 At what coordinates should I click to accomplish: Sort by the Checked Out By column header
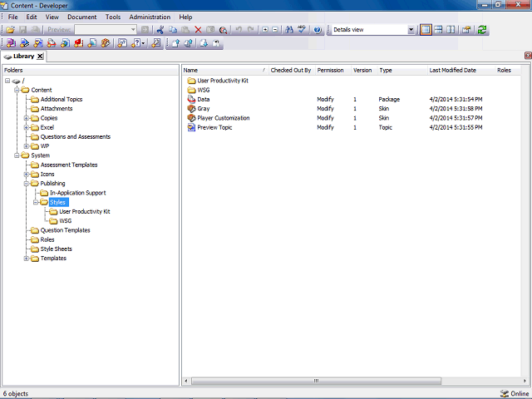click(292, 70)
